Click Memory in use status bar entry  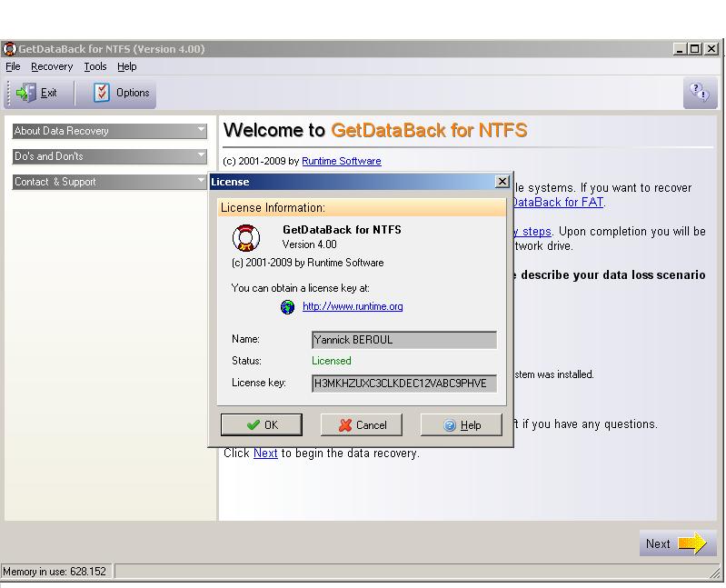tap(55, 572)
